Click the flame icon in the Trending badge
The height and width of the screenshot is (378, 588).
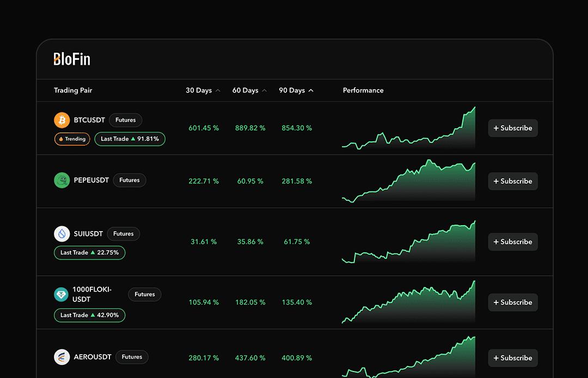click(61, 139)
